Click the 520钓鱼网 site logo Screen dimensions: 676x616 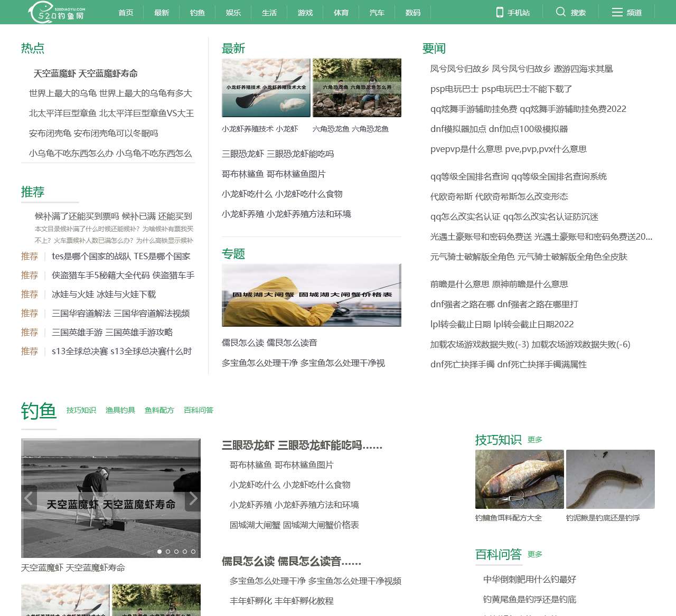[56, 12]
